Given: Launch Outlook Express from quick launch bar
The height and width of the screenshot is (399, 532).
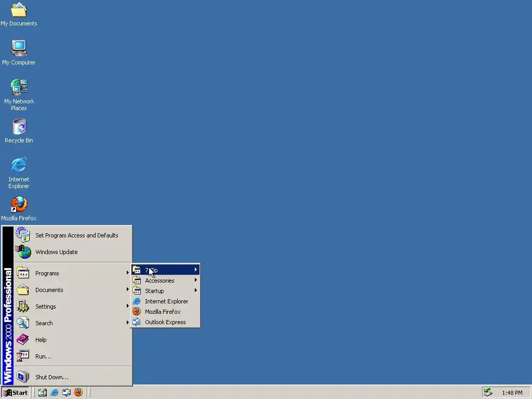Looking at the screenshot, I should click(66, 392).
